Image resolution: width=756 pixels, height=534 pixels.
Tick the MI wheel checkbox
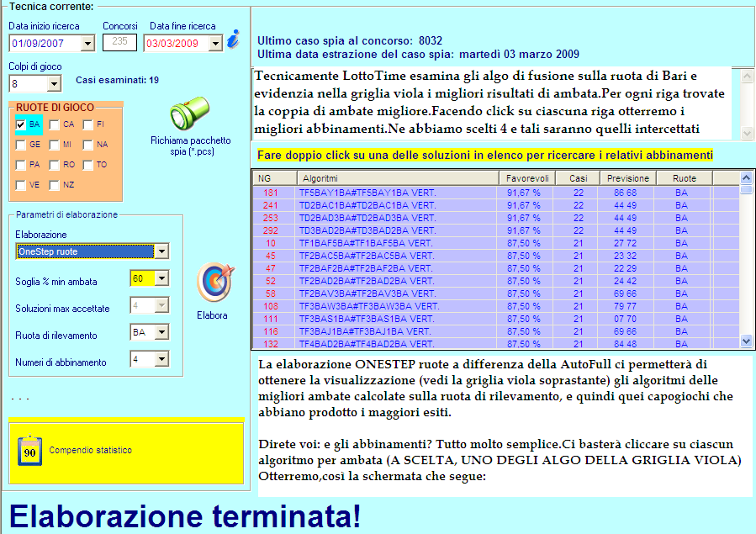[x=55, y=145]
